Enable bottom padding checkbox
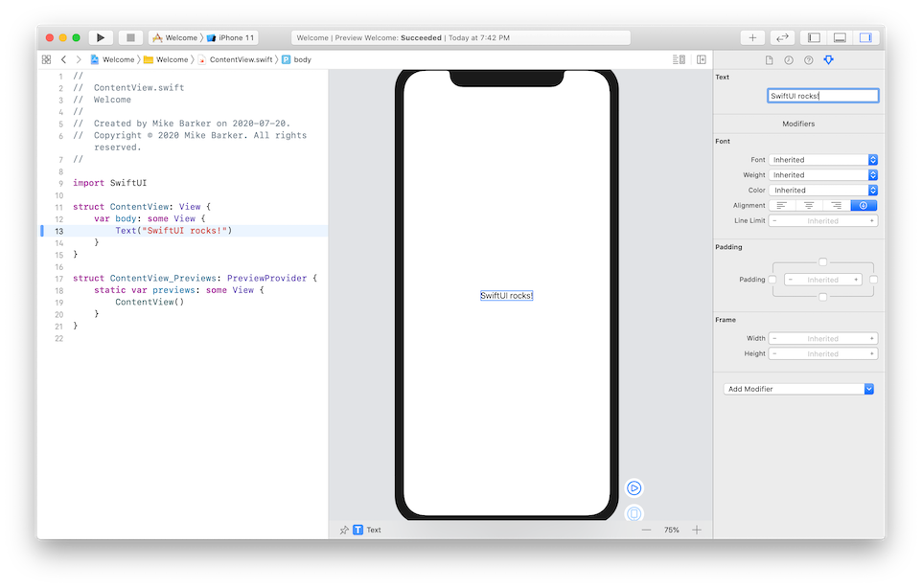The image size is (922, 588). coord(822,297)
